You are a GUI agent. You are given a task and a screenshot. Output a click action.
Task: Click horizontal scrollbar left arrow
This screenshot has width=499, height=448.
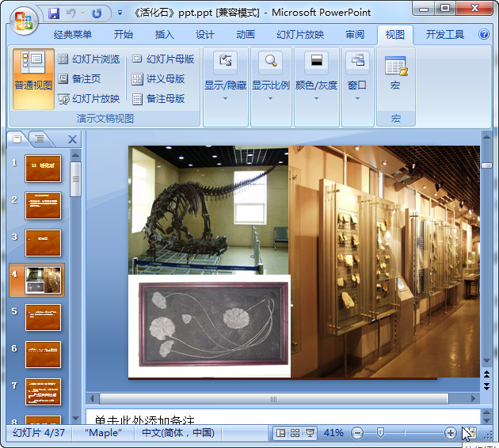pyautogui.click(x=92, y=398)
